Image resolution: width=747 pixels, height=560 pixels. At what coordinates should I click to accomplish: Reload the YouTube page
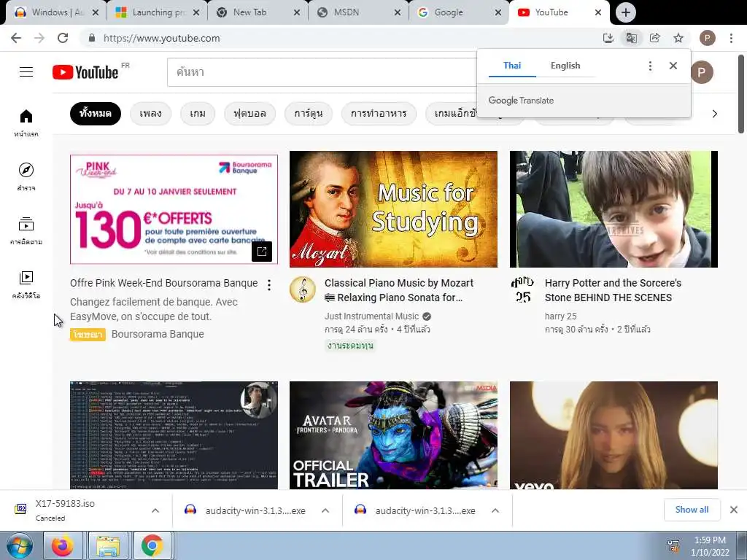pyautogui.click(x=63, y=38)
